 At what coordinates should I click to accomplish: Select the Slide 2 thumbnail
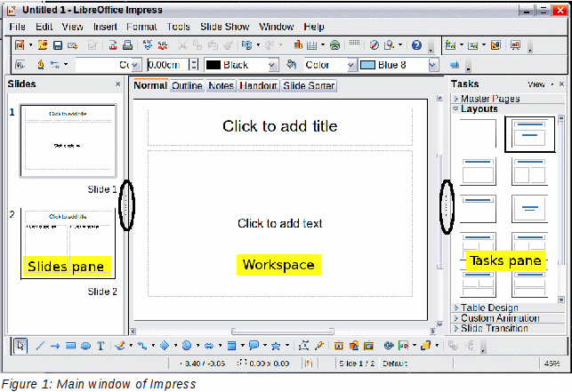click(x=68, y=244)
